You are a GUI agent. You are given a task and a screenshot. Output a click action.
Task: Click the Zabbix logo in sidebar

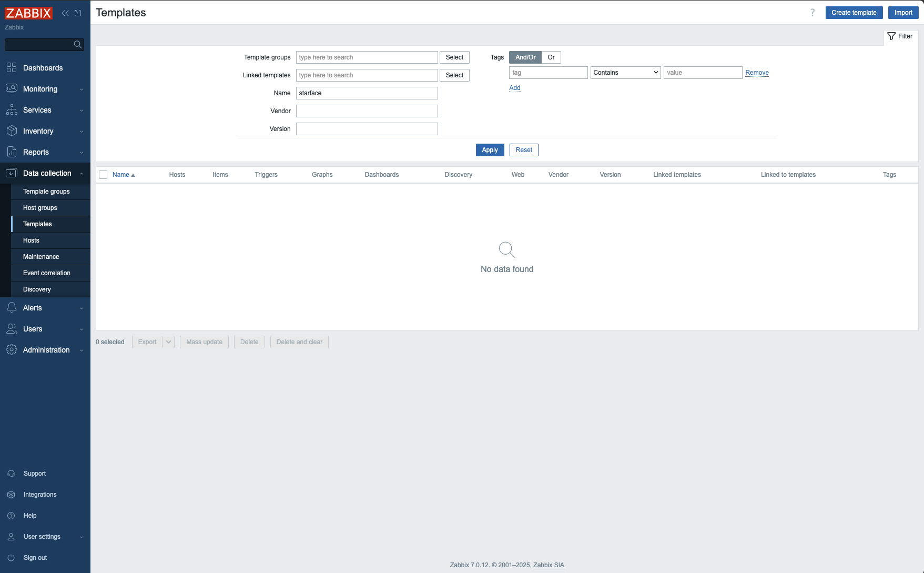point(28,13)
